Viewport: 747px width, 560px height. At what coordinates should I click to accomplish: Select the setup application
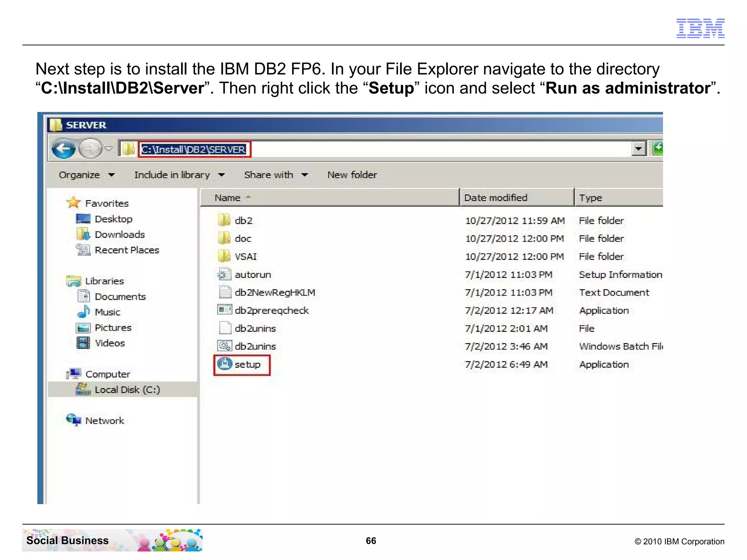coord(247,365)
